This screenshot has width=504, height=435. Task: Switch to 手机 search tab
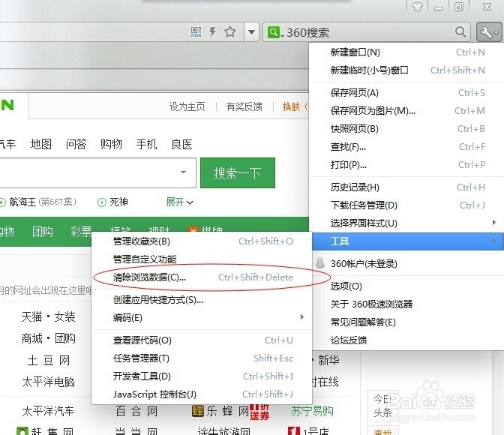[x=146, y=144]
